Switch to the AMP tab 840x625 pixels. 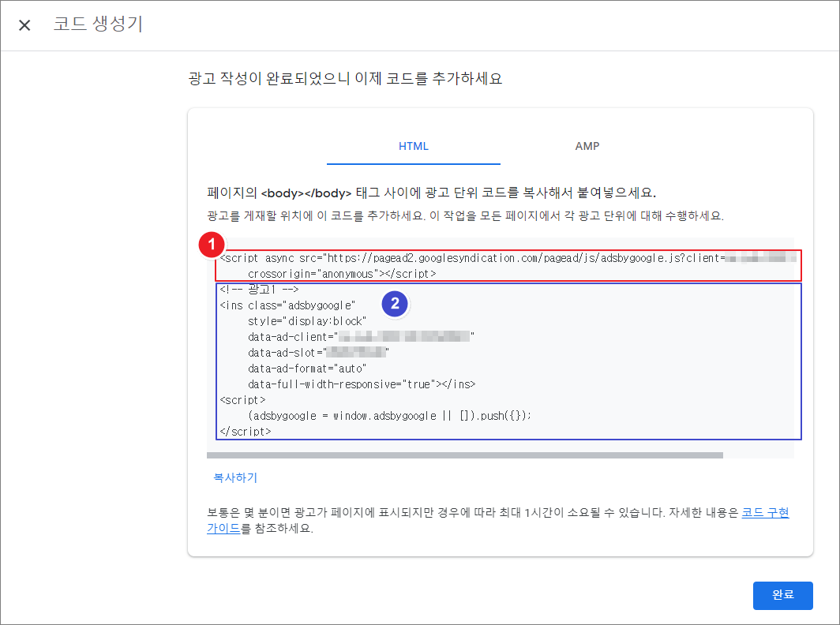pyautogui.click(x=587, y=146)
